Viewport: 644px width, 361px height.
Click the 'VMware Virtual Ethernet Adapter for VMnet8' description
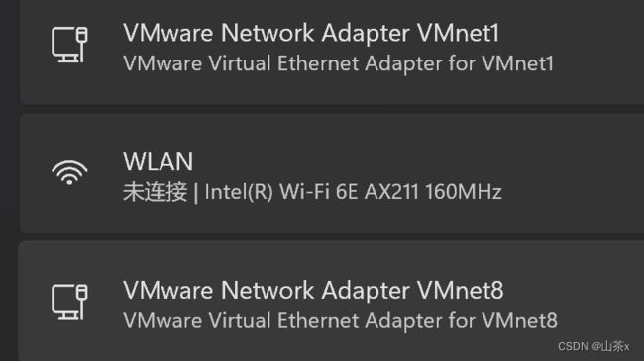tap(340, 320)
